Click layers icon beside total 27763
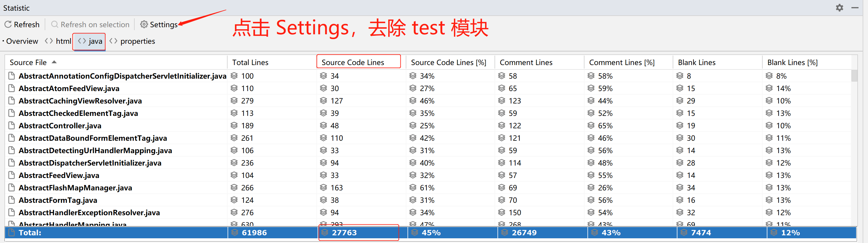868x243 pixels. point(325,233)
